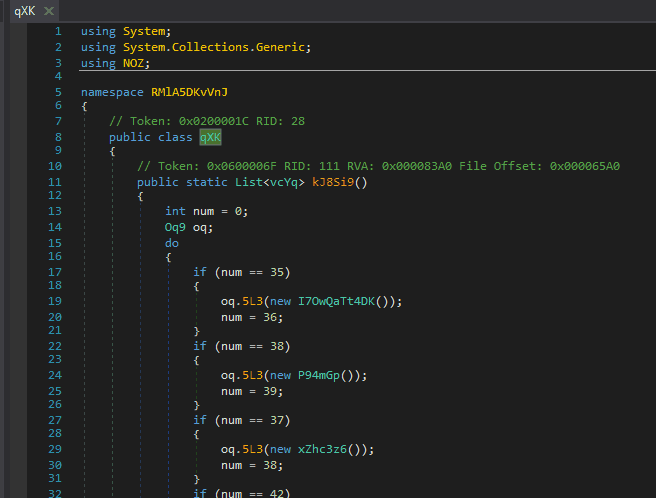This screenshot has width=656, height=498.
Task: Click the num == 42 condition
Action: point(251,493)
